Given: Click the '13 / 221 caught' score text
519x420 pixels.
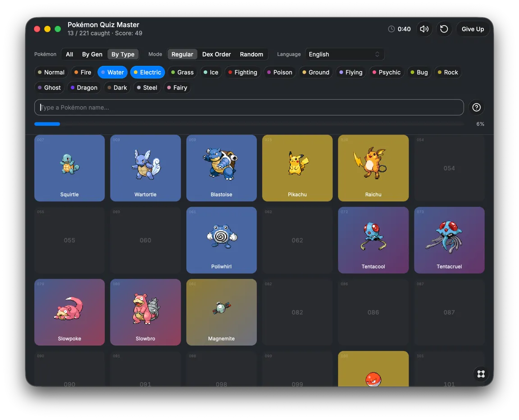Looking at the screenshot, I should pyautogui.click(x=88, y=33).
